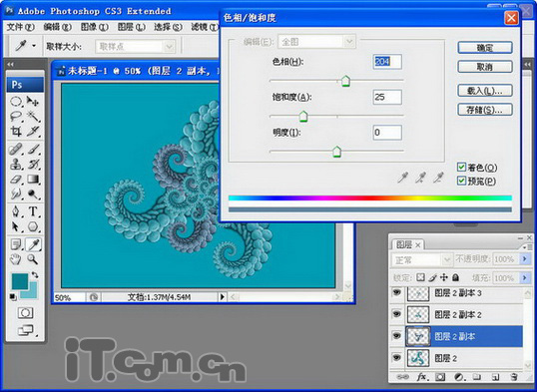Select the Pen tool
The image size is (537, 392).
click(16, 211)
